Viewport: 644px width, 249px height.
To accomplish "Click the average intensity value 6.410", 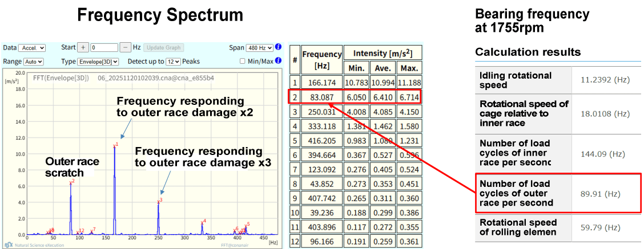I will click(x=383, y=99).
